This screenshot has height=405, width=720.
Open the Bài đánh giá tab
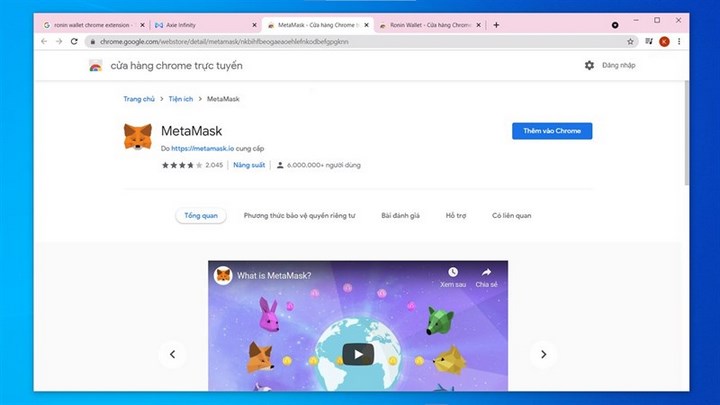coord(400,215)
